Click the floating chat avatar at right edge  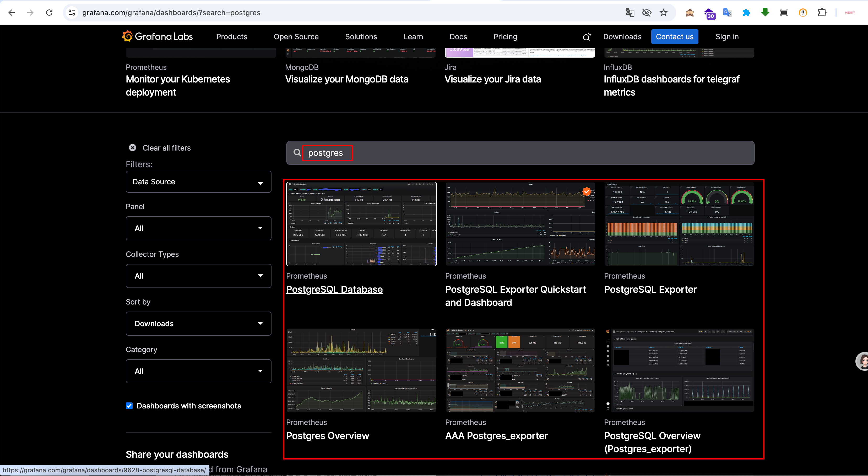(x=862, y=361)
